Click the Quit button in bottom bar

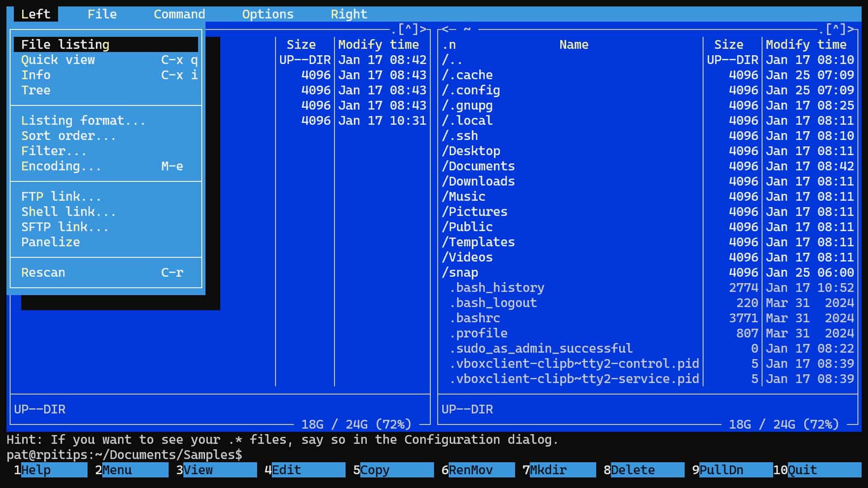(x=802, y=470)
